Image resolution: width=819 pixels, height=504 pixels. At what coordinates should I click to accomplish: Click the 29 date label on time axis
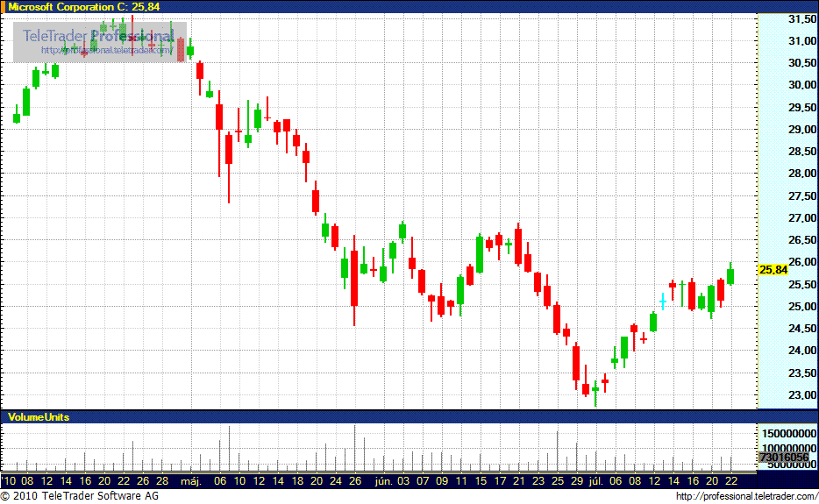point(577,481)
